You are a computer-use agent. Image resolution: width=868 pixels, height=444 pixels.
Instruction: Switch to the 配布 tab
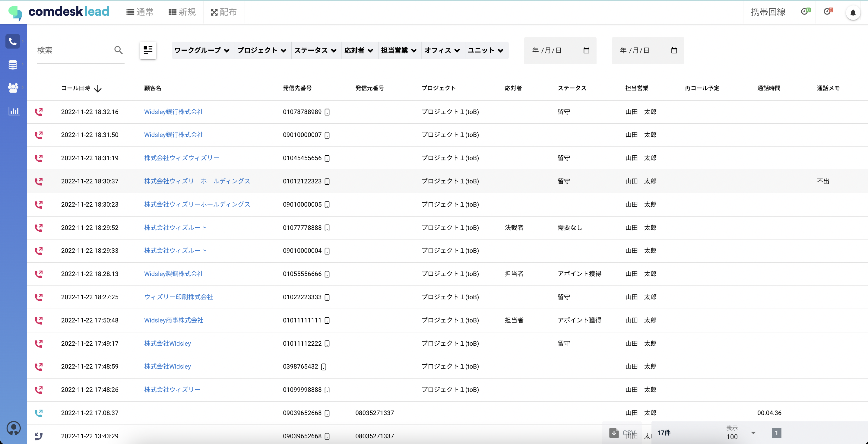click(223, 12)
